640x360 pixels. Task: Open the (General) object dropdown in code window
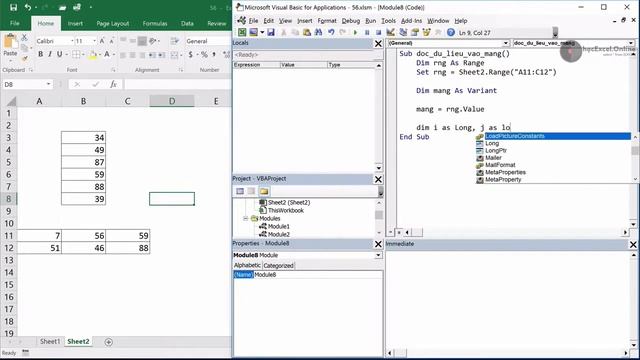tap(506, 43)
